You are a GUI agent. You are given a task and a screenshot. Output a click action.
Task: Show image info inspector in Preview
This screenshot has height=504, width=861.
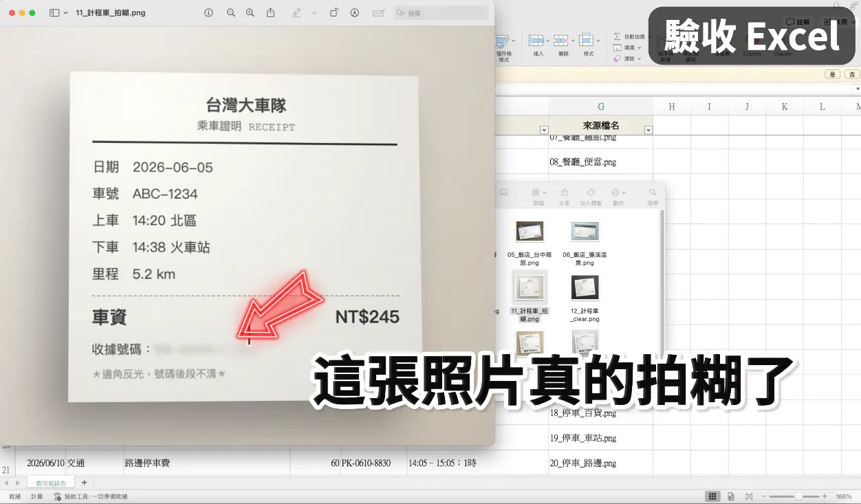[x=209, y=13]
